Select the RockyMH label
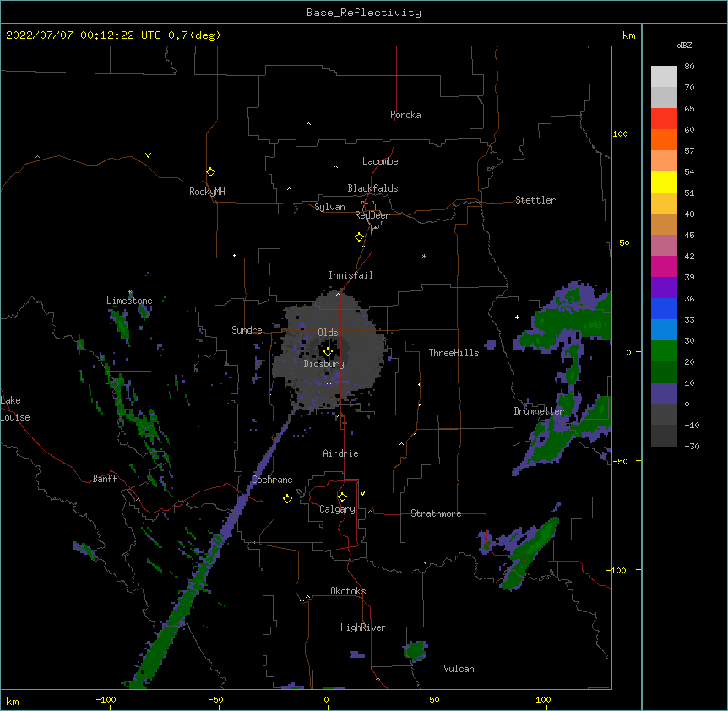Image resolution: width=728 pixels, height=711 pixels. pyautogui.click(x=207, y=192)
